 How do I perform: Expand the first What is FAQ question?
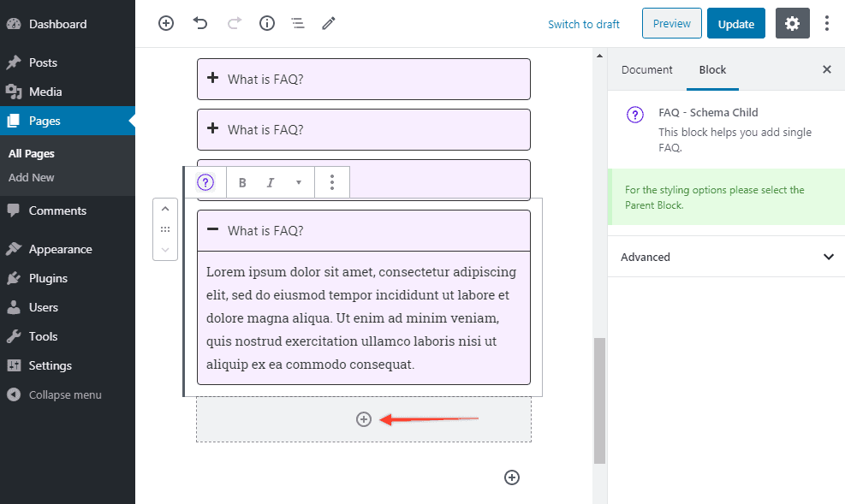[213, 79]
